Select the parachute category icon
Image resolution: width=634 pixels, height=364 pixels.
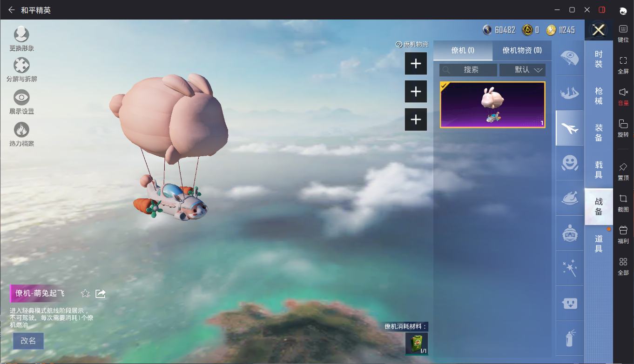[x=569, y=58]
